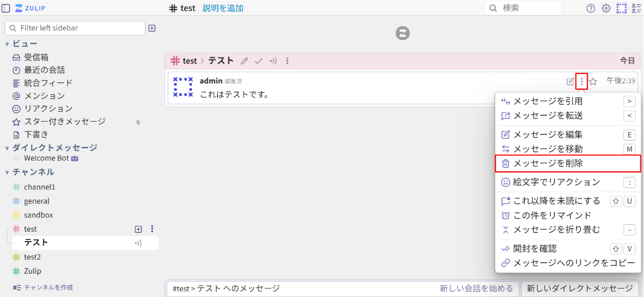This screenshot has width=644, height=297.
Task: Change topic notification setting icon in header
Action: [273, 61]
